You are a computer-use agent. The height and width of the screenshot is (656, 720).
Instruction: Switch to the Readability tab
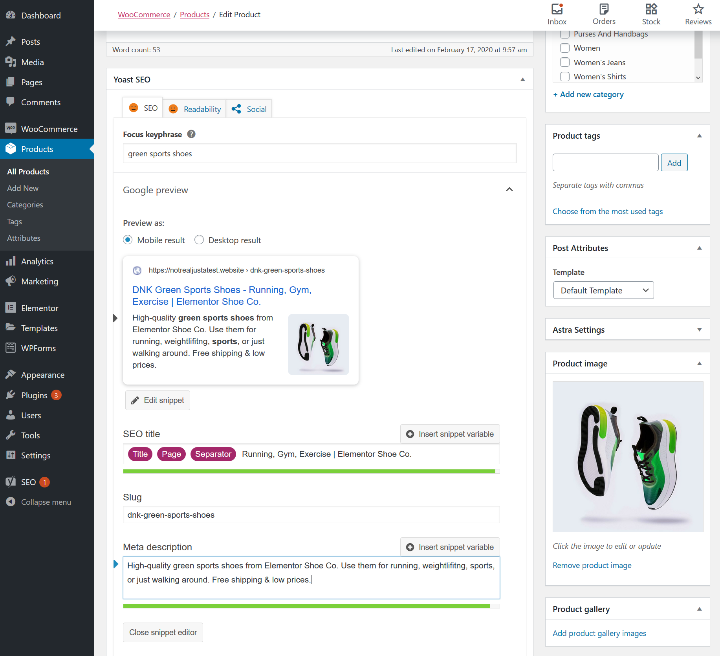[194, 109]
